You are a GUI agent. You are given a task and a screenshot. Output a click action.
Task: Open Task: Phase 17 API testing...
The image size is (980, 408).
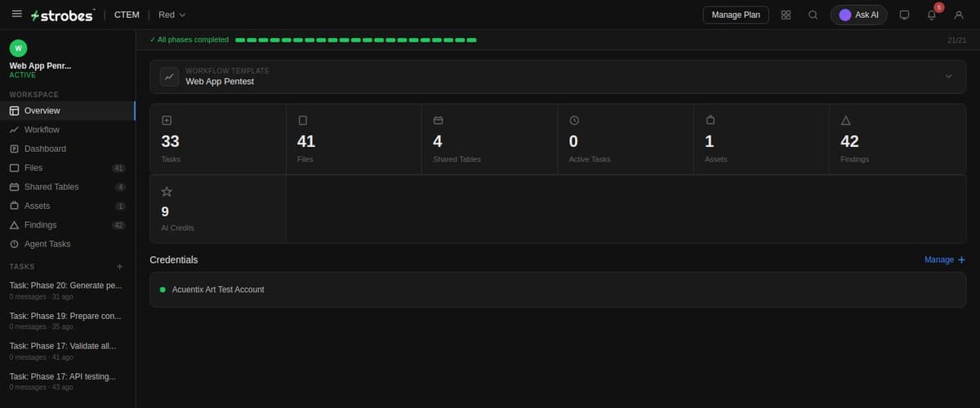[x=68, y=381]
